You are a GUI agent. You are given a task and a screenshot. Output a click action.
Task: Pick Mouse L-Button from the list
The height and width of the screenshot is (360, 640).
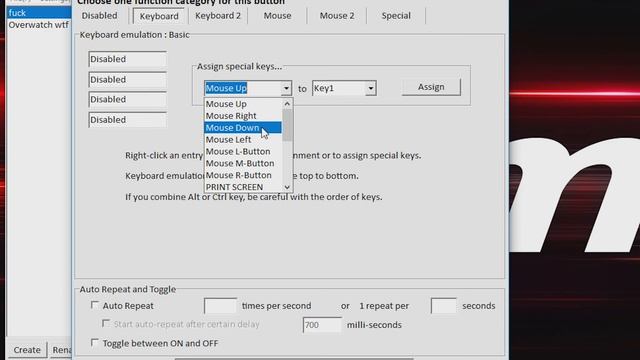[243, 151]
